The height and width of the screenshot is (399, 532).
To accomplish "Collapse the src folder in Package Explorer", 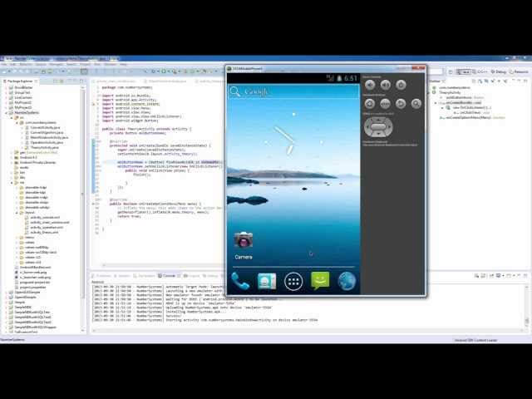I will point(11,118).
